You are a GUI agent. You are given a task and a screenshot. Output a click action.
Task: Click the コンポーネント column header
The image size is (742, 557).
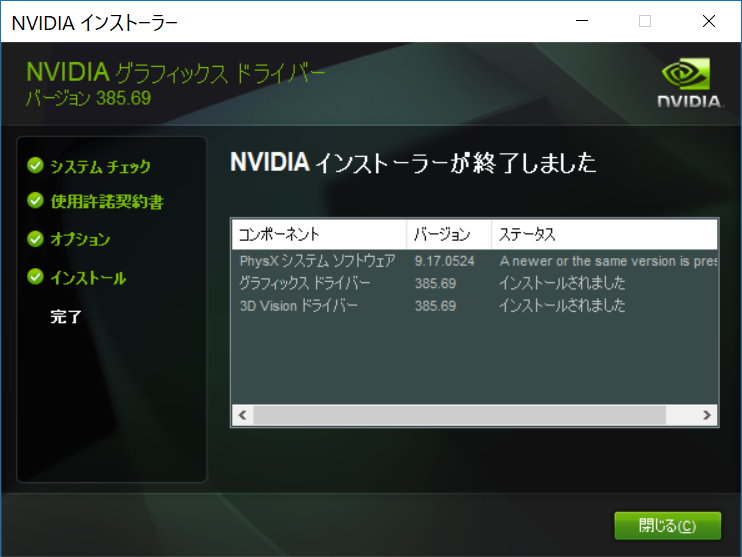click(x=319, y=234)
